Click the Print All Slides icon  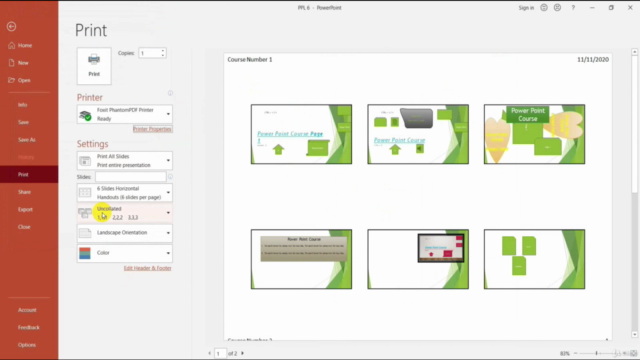point(85,161)
